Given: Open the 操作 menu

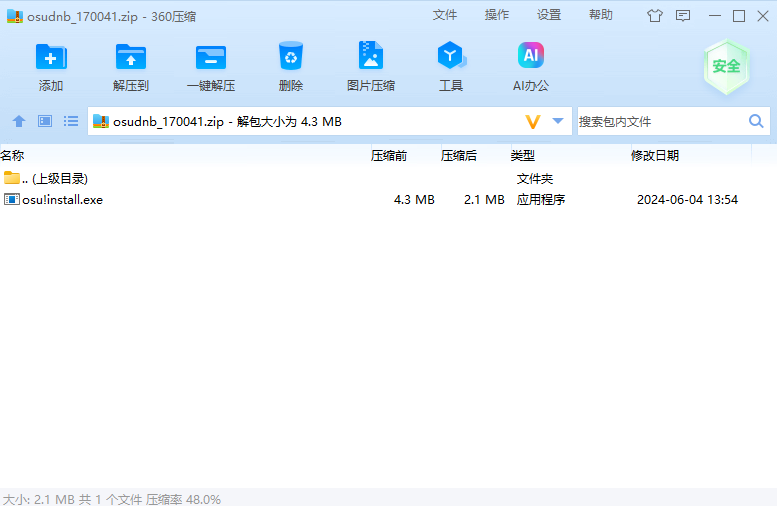Looking at the screenshot, I should (x=497, y=15).
